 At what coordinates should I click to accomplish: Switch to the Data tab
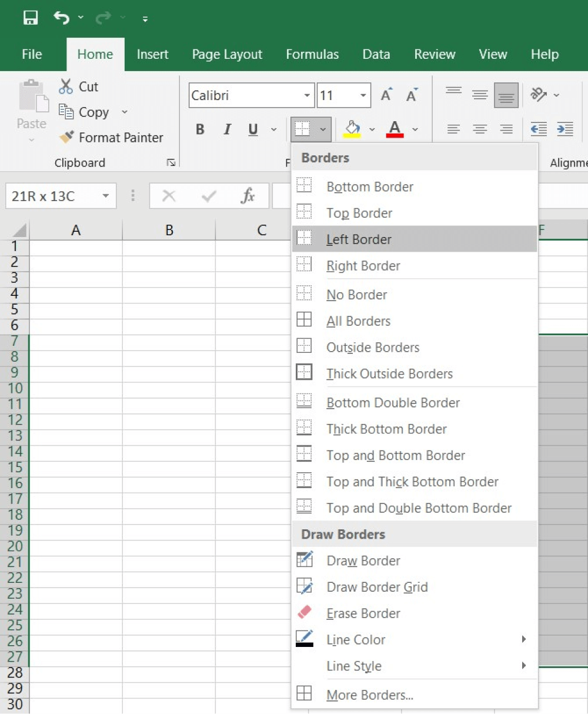(x=376, y=54)
